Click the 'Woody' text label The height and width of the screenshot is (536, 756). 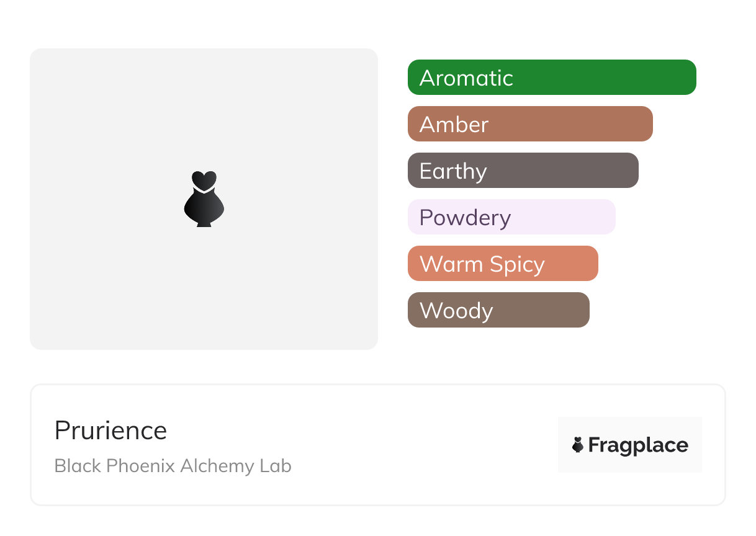coord(456,311)
